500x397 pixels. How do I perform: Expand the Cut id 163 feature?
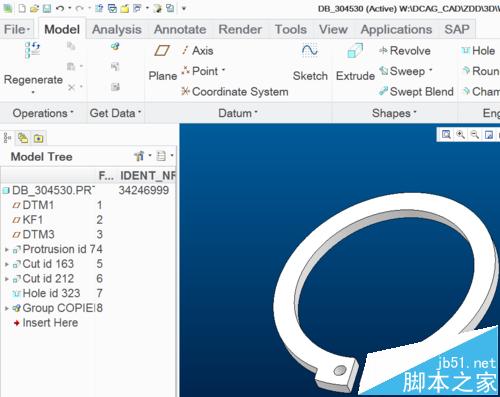pyautogui.click(x=6, y=264)
